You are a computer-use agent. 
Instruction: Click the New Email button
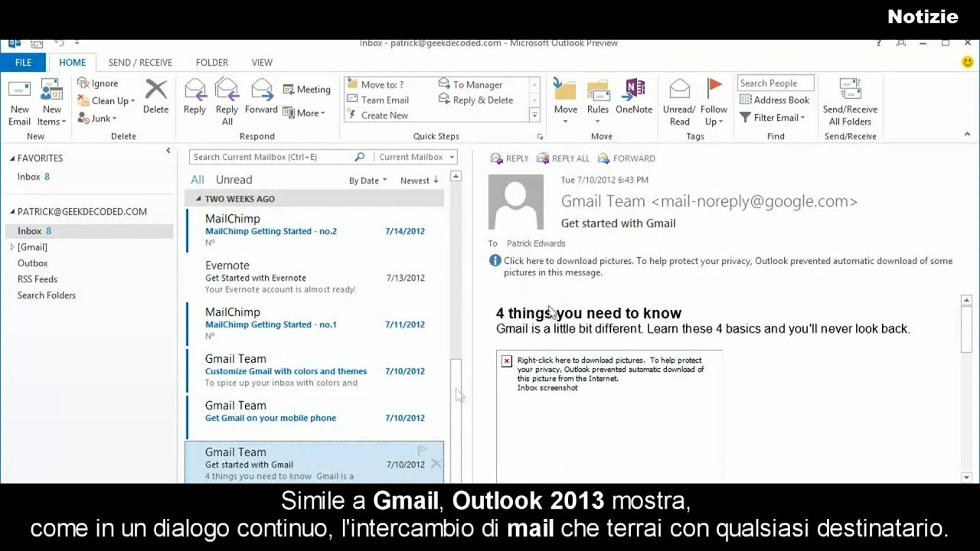tap(19, 103)
